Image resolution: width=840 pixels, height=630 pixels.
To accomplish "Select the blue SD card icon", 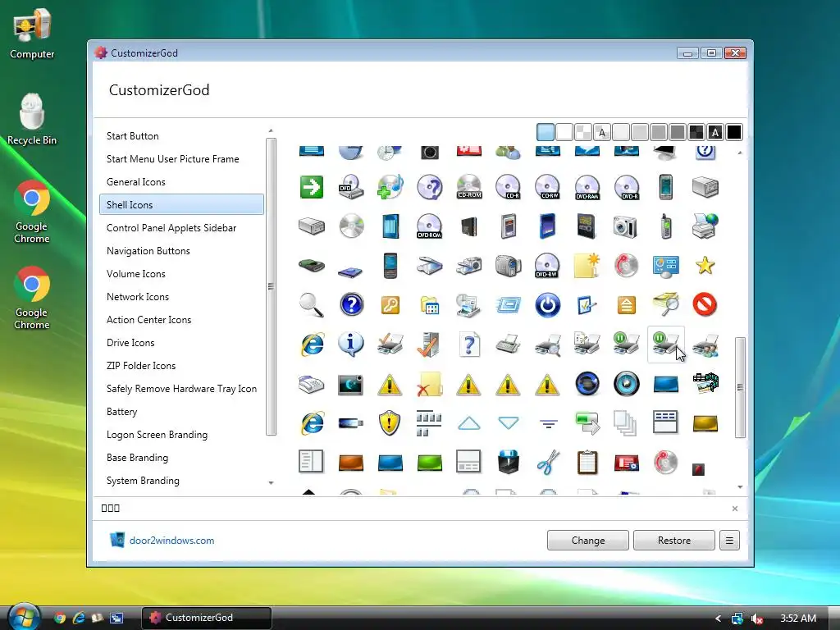I will 547,226.
